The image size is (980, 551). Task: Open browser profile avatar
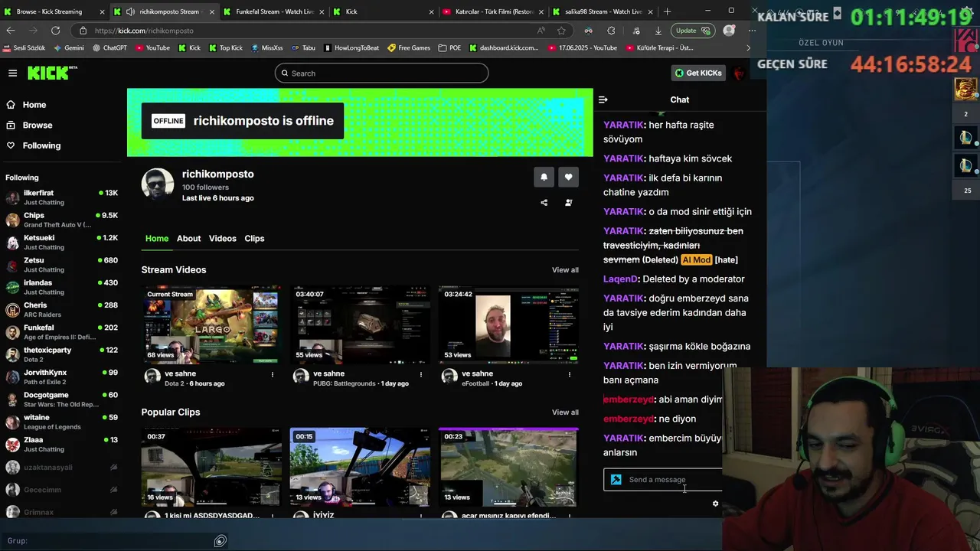(729, 31)
